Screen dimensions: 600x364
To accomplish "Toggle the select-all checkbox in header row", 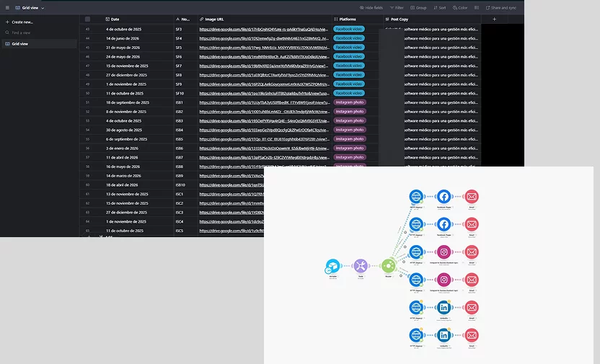I will click(88, 19).
